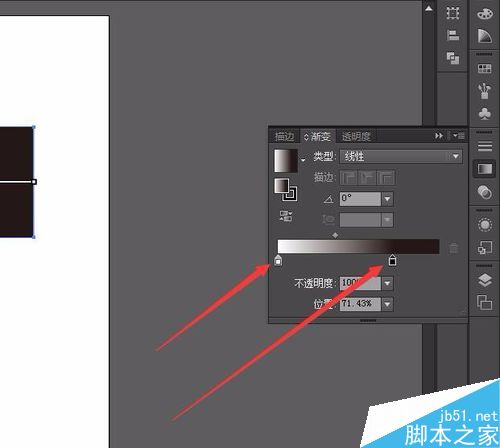This screenshot has height=448, width=500.
Task: Apply gradient along stroke option
Action: coord(367,177)
